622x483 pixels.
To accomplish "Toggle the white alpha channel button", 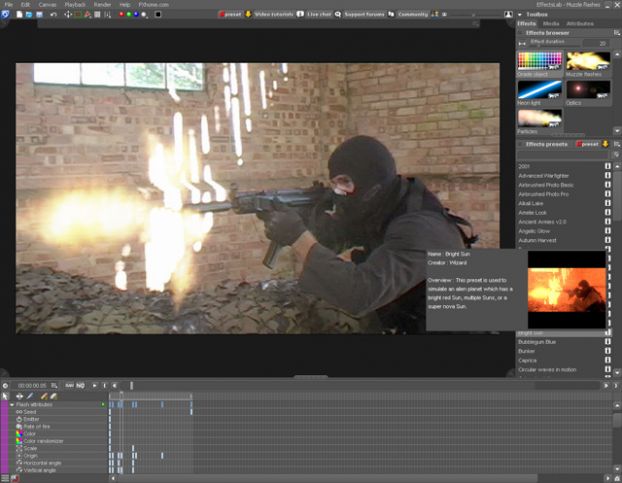I will (x=144, y=14).
